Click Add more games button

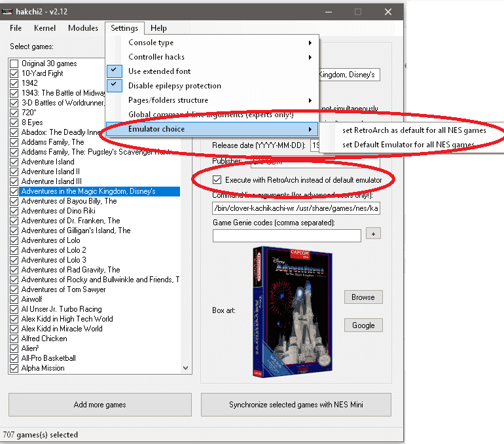100,405
